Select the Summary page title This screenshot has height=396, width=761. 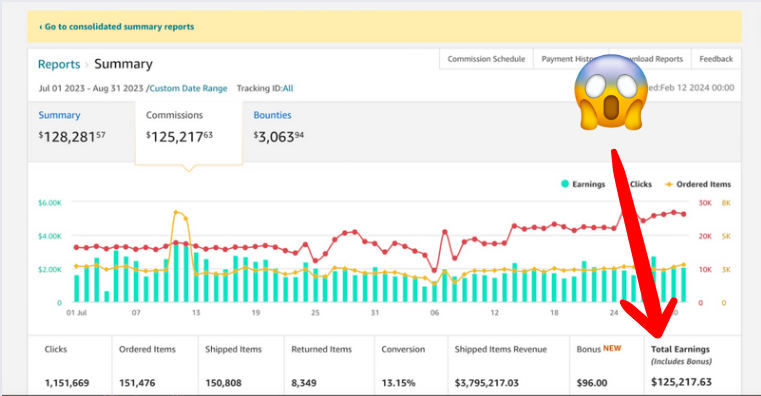pyautogui.click(x=123, y=64)
